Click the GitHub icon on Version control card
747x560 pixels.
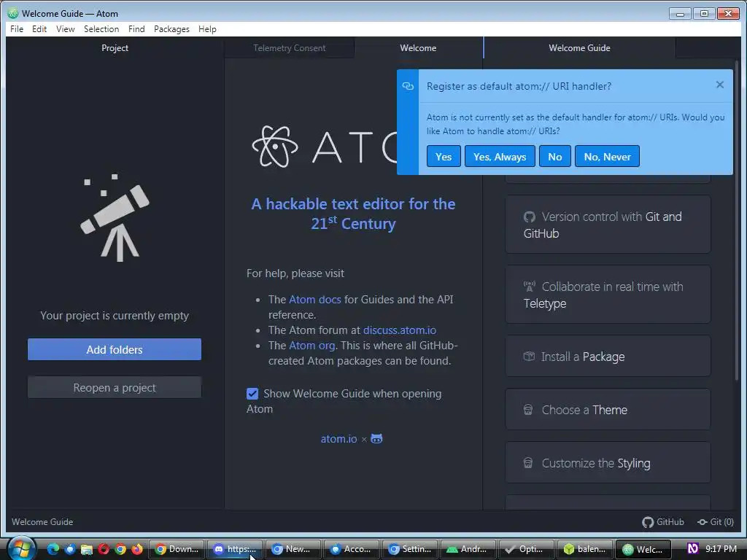530,217
